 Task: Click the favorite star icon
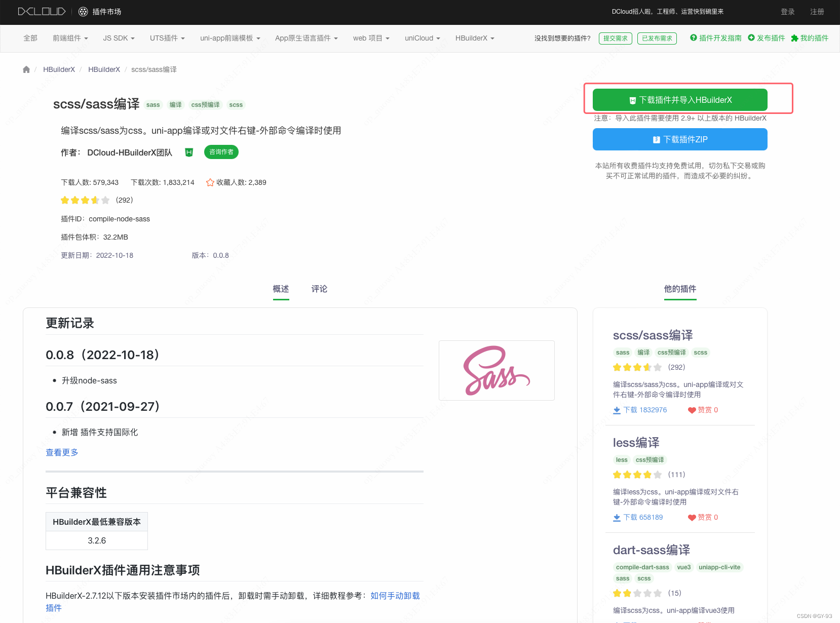[210, 182]
